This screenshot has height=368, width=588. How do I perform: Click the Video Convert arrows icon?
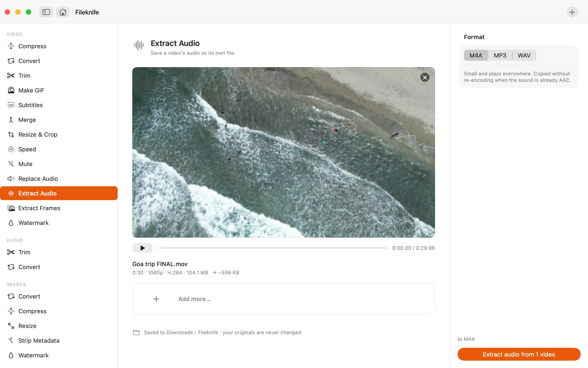(x=11, y=61)
